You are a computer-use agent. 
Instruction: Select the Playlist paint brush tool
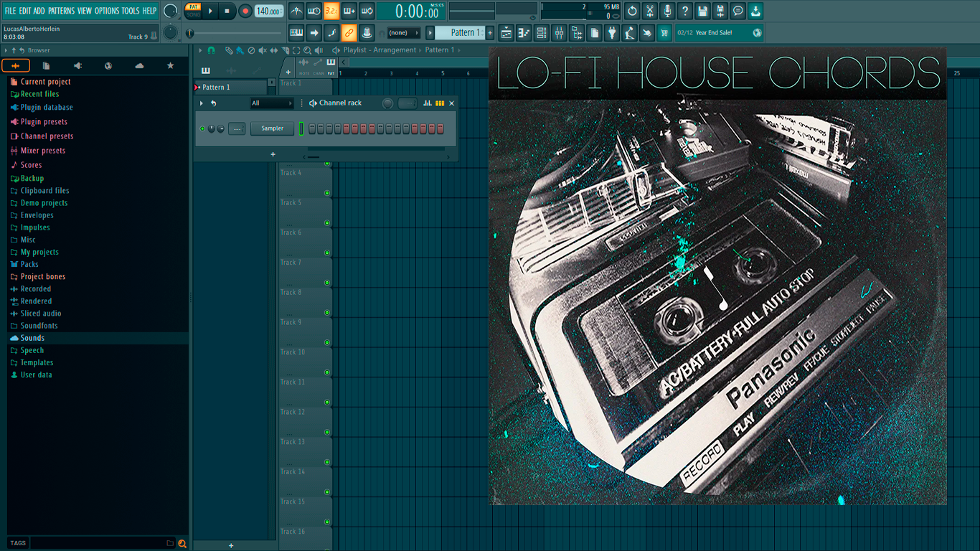tap(240, 50)
